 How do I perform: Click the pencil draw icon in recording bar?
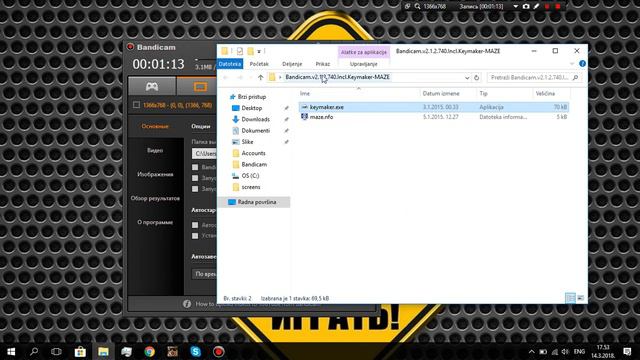tap(536, 7)
